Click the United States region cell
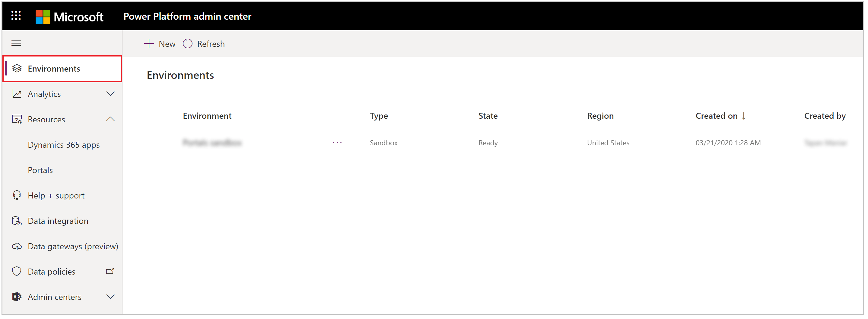The image size is (868, 319). (x=608, y=143)
